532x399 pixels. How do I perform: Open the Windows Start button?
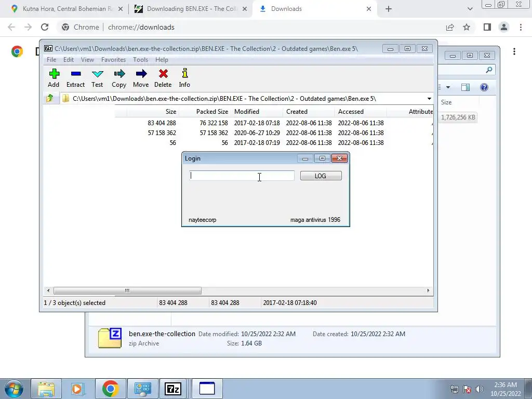[14, 389]
